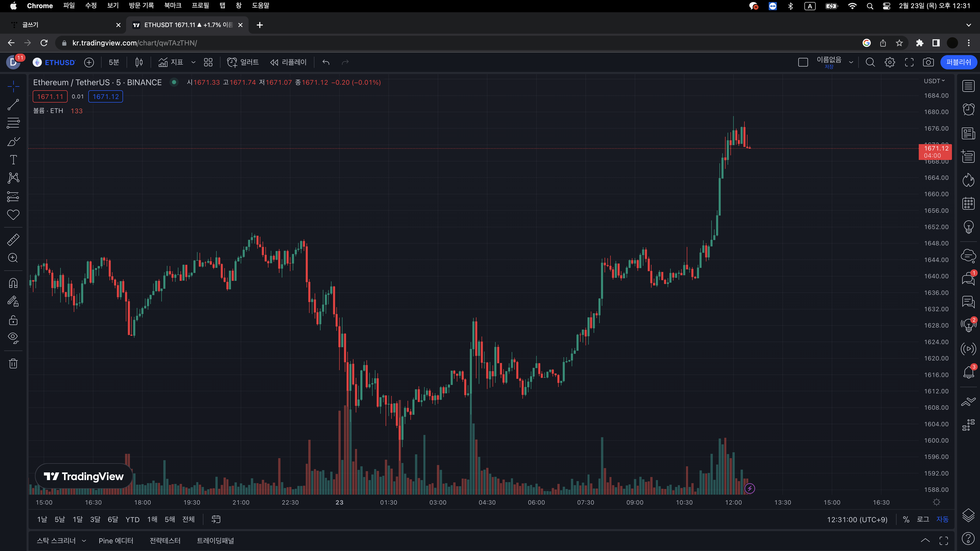Select the Fibonacci retracement tool

coord(13,123)
